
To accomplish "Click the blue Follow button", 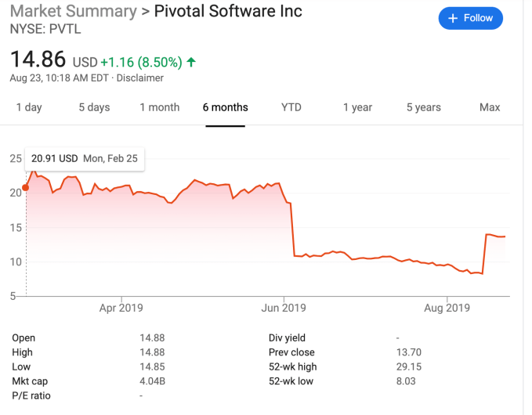I will [470, 18].
